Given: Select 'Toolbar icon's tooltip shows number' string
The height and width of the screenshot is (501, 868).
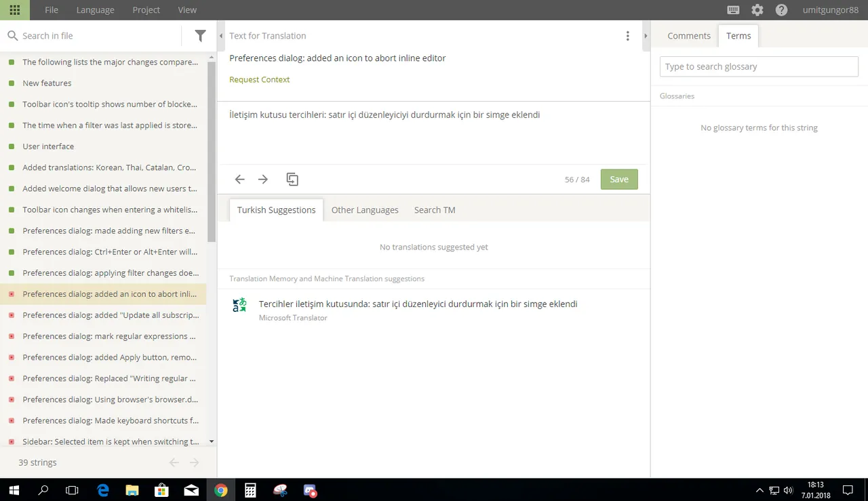Looking at the screenshot, I should click(x=103, y=104).
